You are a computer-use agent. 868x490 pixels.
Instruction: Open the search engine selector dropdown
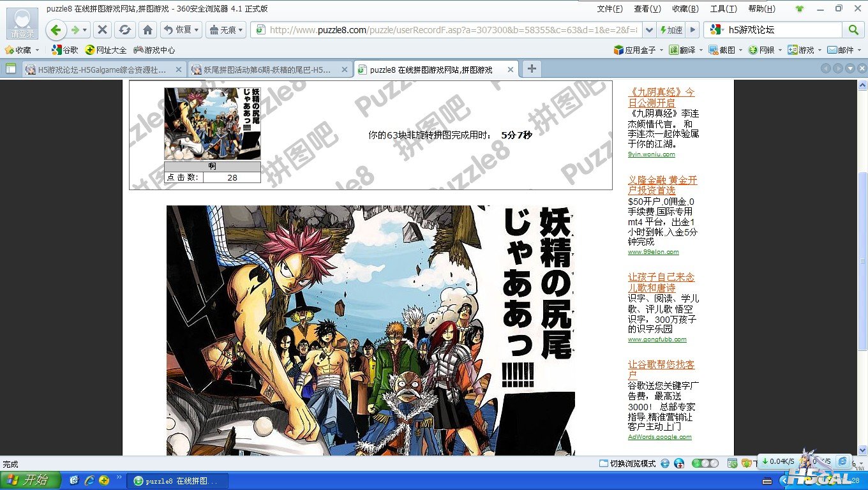pos(716,30)
